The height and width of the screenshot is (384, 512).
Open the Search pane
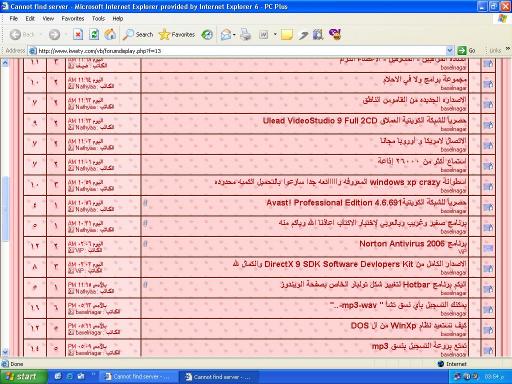(138, 34)
